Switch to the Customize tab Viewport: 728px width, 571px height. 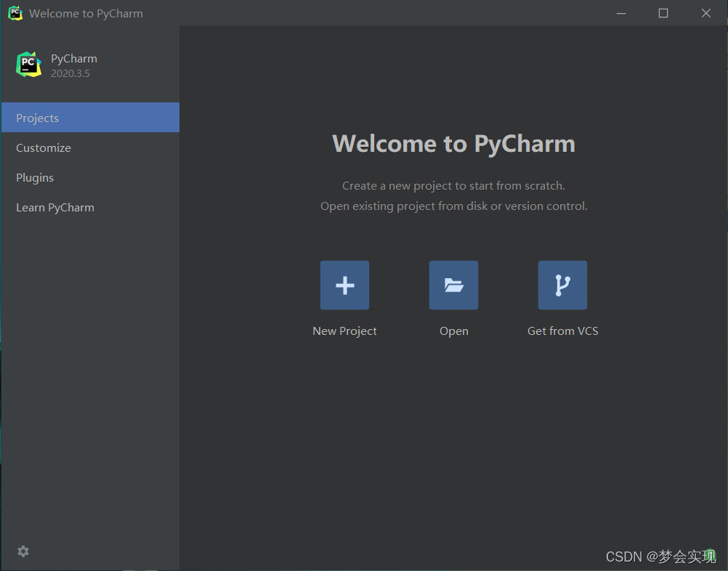click(x=91, y=147)
